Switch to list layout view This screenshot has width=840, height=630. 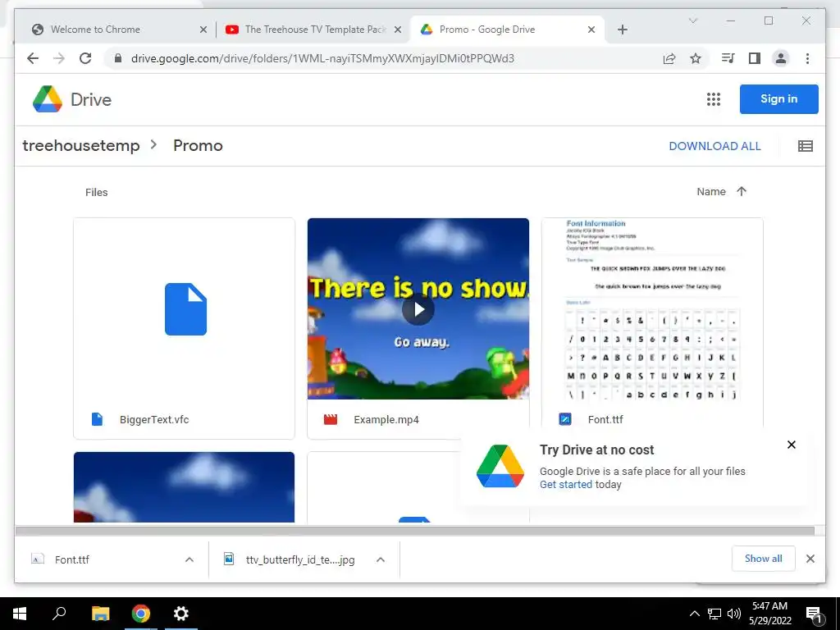(806, 146)
